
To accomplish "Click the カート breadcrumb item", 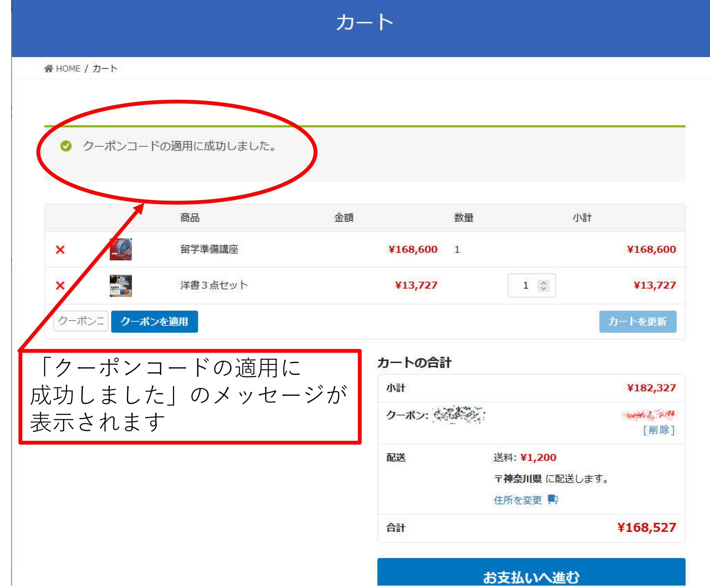I will pos(105,68).
